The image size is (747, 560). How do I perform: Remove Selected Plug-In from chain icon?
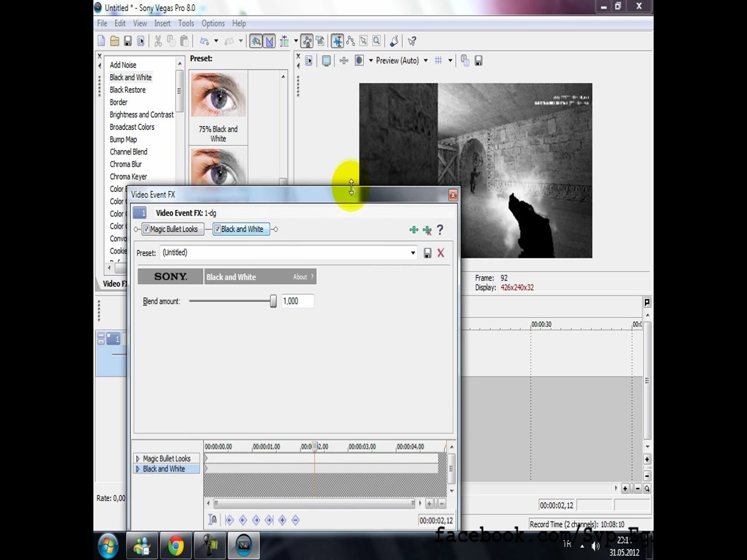tap(427, 230)
